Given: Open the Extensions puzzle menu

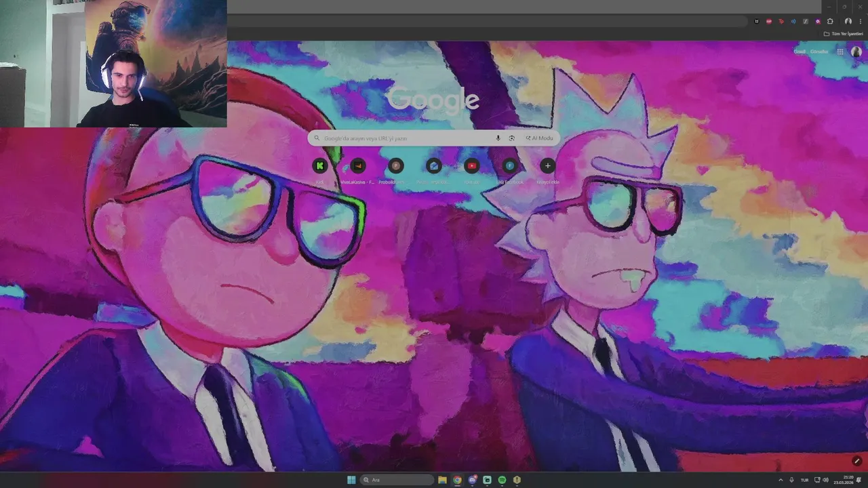Looking at the screenshot, I should coord(830,22).
